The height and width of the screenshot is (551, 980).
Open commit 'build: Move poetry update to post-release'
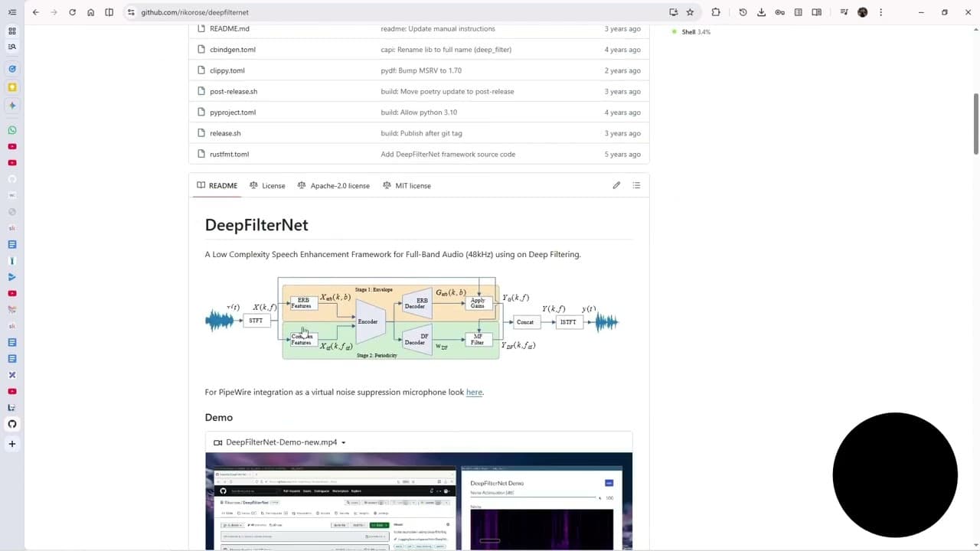tap(447, 91)
